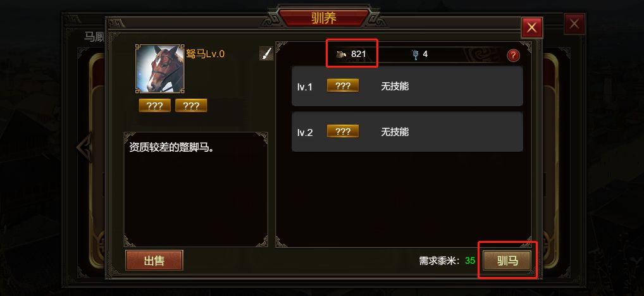Select the lv.2 无技能 skill text

(395, 132)
